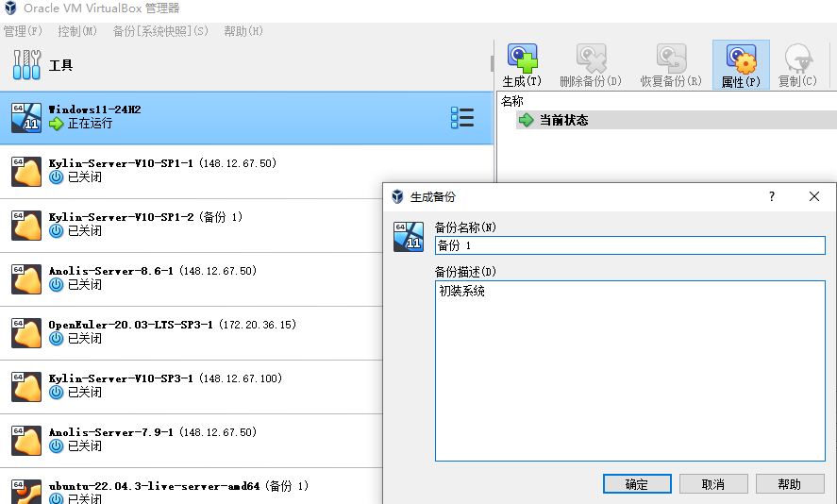Open the 控制(M) menu
The image size is (837, 504).
[77, 31]
